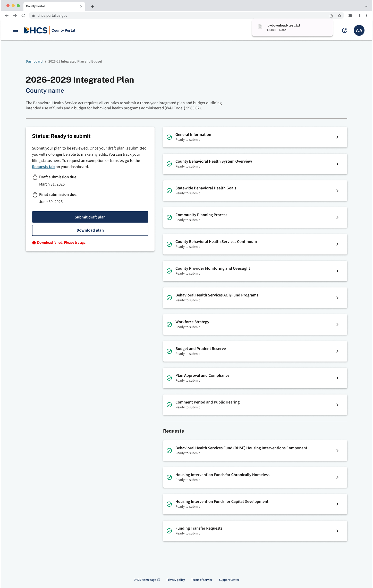Screen dimensions: 373x588
Task: Click the County Portal header text
Action: tap(63, 30)
